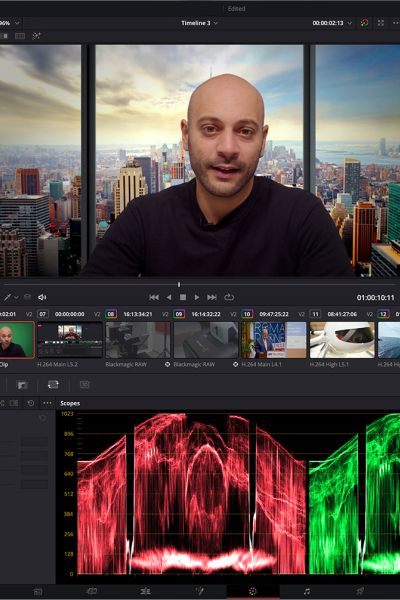Open the Fairlight audio page

click(x=307, y=592)
